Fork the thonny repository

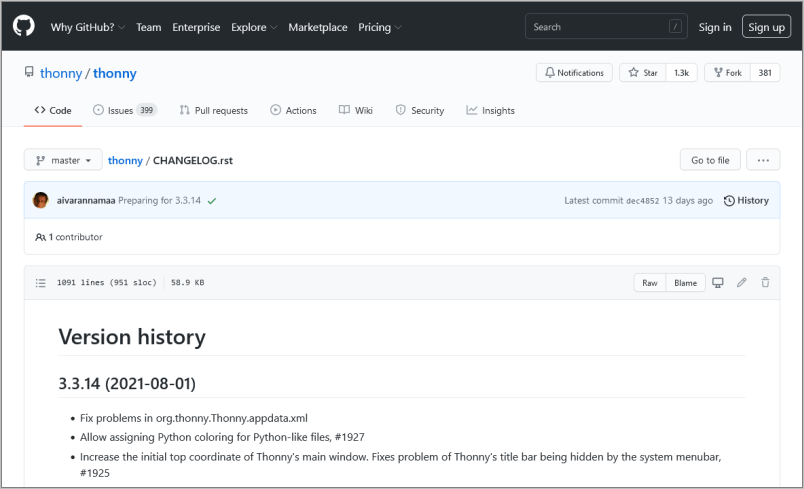pyautogui.click(x=728, y=73)
